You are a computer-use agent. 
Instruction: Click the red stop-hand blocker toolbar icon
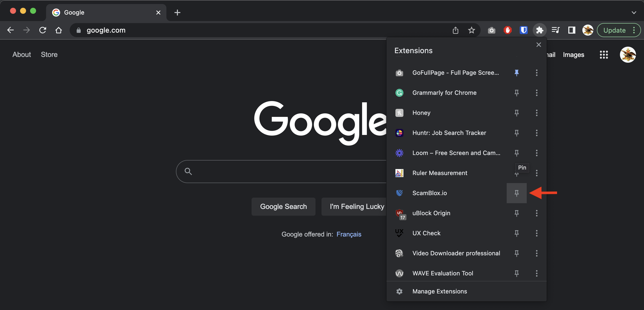click(508, 30)
